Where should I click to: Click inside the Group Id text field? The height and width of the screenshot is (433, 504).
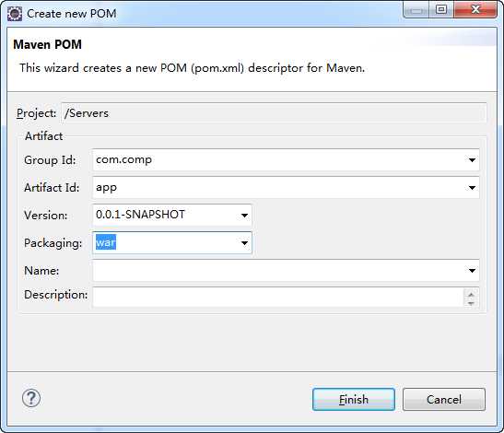click(279, 160)
